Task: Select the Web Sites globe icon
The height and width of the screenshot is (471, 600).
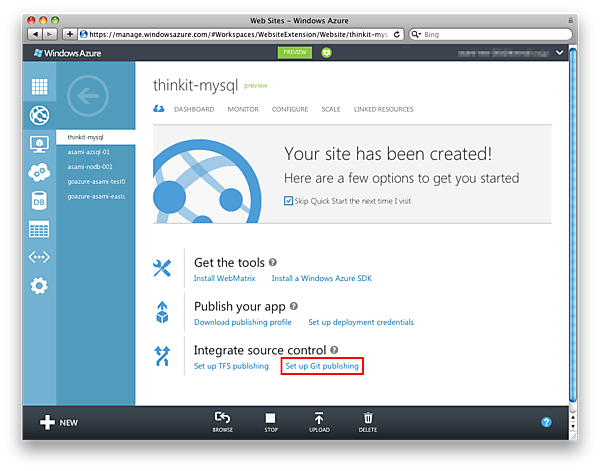Action: 39,115
